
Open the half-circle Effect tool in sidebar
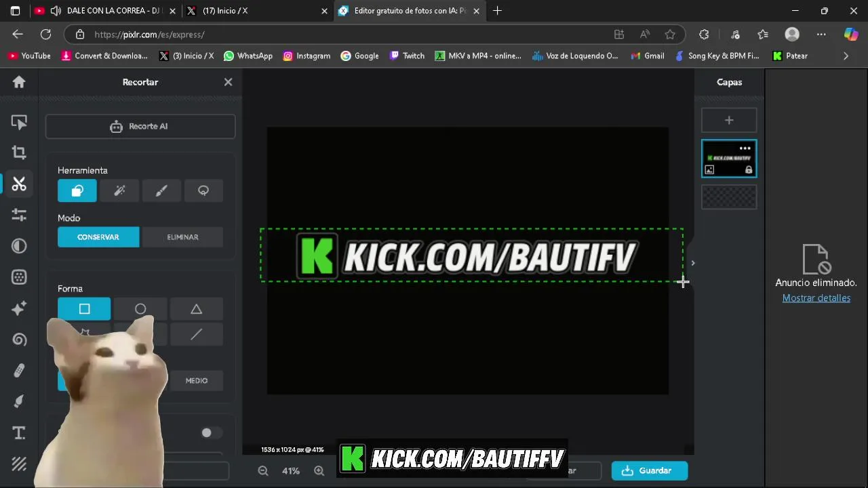pyautogui.click(x=19, y=246)
